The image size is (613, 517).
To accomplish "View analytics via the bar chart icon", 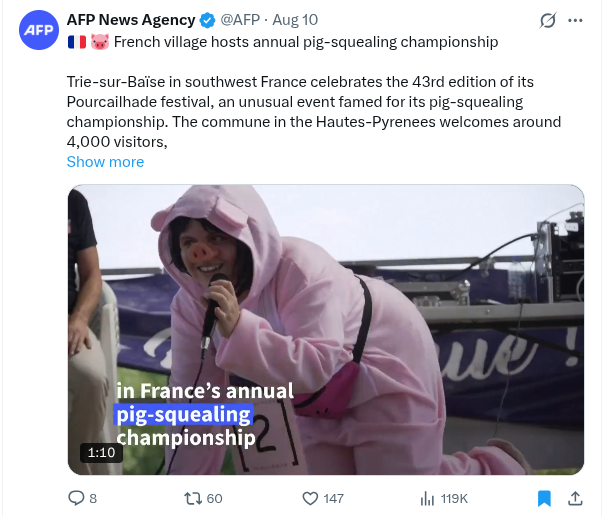I will pos(427,499).
